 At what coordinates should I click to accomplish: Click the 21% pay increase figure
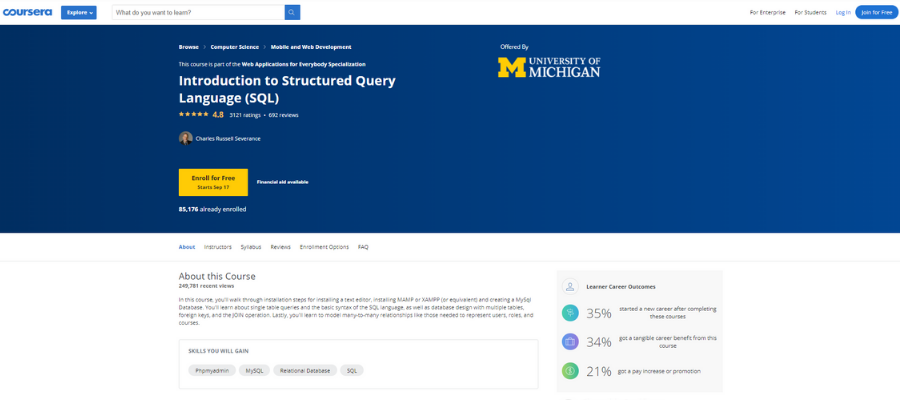tap(599, 372)
